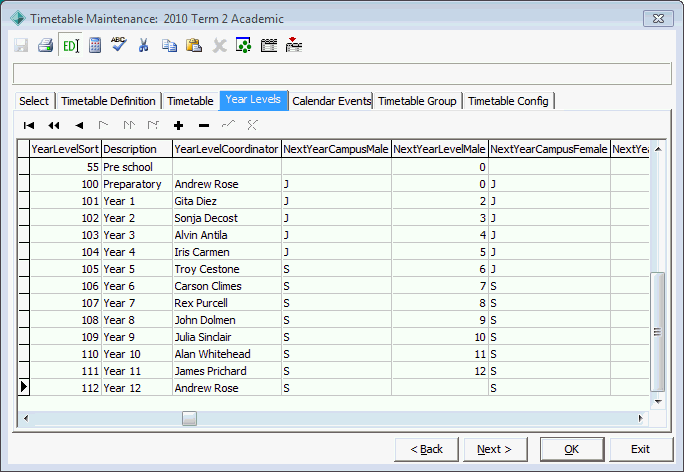
Task: Select coordinator cell Gita Diez
Action: [x=227, y=201]
